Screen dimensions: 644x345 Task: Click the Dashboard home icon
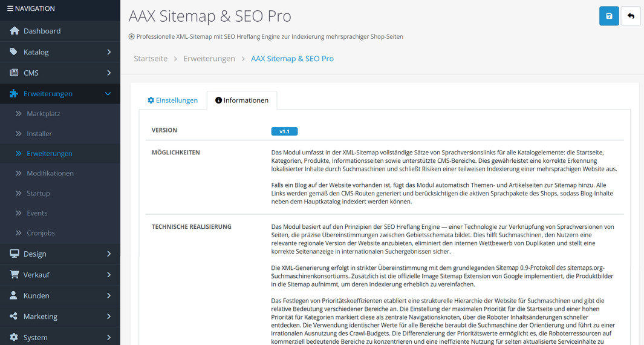click(14, 31)
